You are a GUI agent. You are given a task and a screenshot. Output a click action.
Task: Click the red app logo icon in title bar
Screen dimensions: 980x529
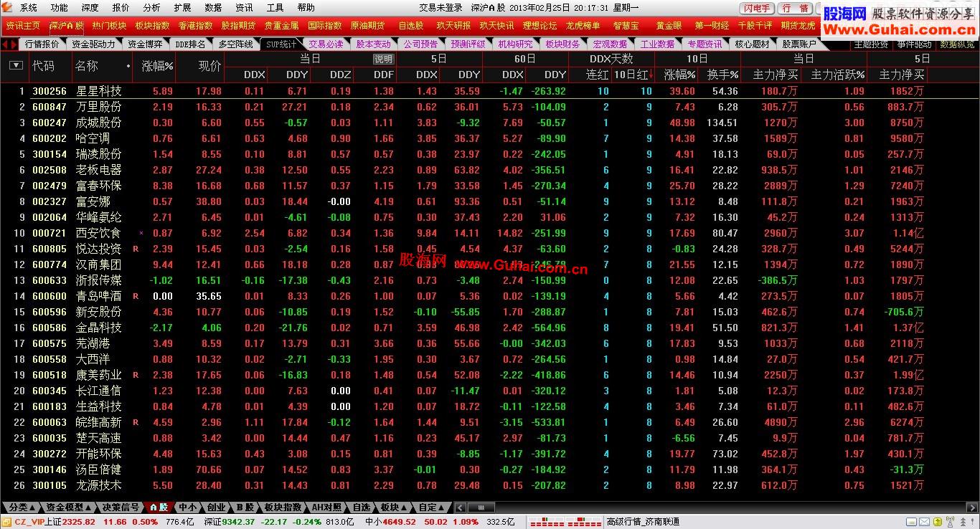point(9,7)
